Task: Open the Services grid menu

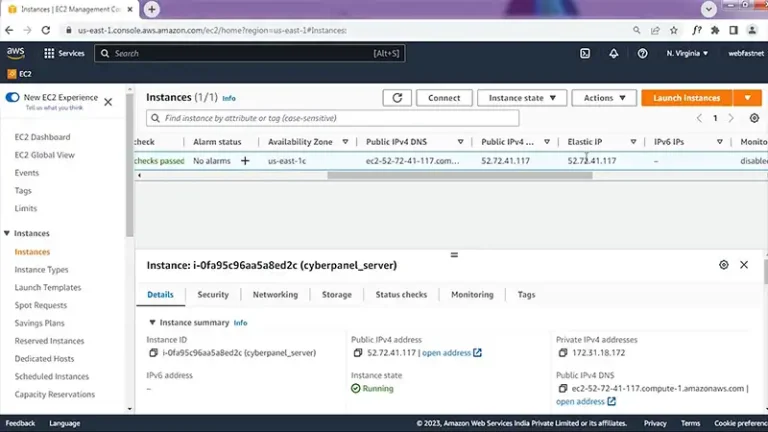Action: [64, 53]
